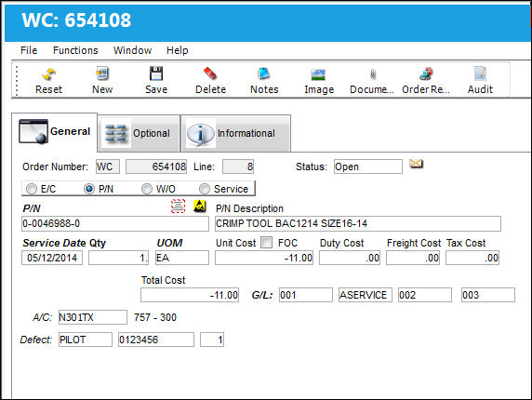
Task: Open the Window menu
Action: [x=132, y=50]
